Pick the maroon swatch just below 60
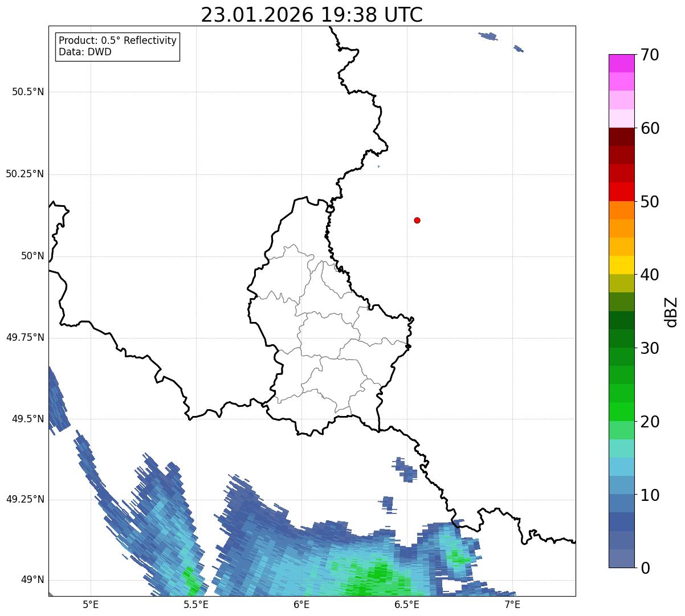This screenshot has width=685, height=616. click(x=622, y=137)
